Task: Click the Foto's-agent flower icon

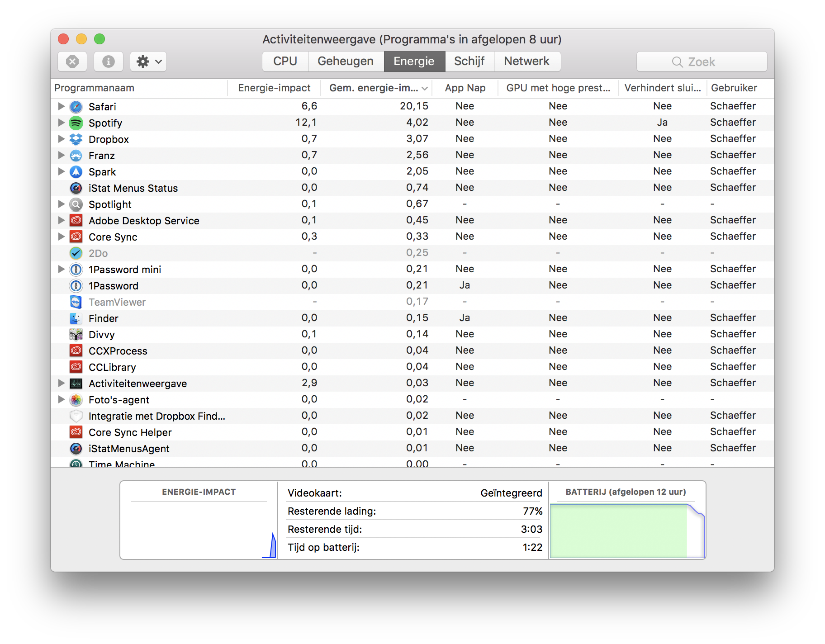Action: point(76,400)
